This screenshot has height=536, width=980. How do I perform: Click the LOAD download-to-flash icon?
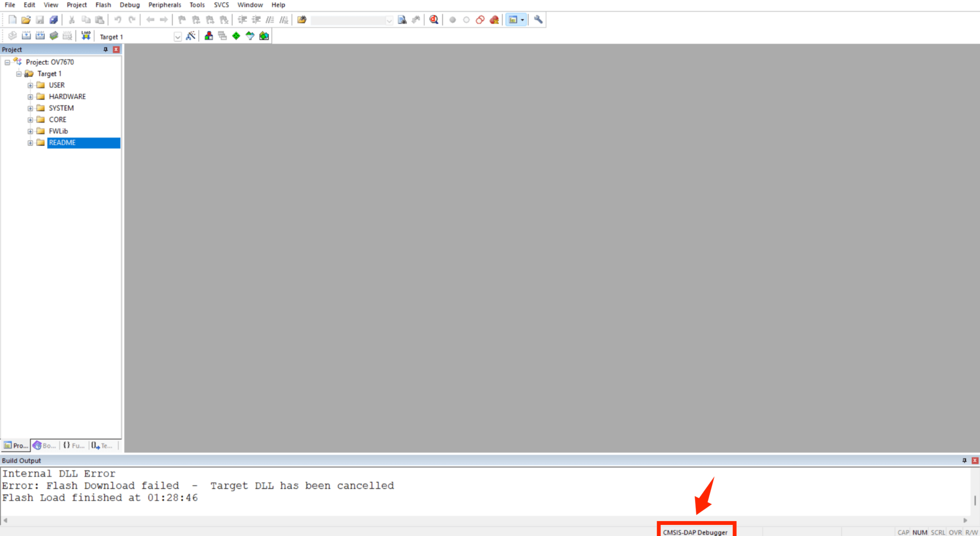(x=85, y=36)
